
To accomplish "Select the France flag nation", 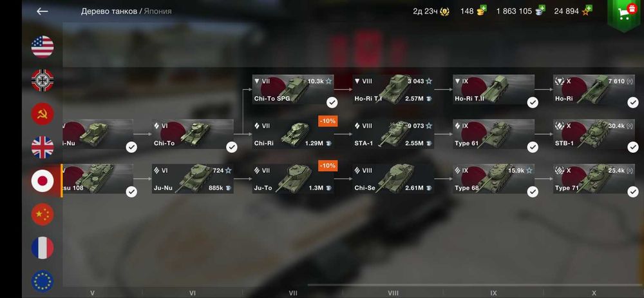I will (43, 248).
